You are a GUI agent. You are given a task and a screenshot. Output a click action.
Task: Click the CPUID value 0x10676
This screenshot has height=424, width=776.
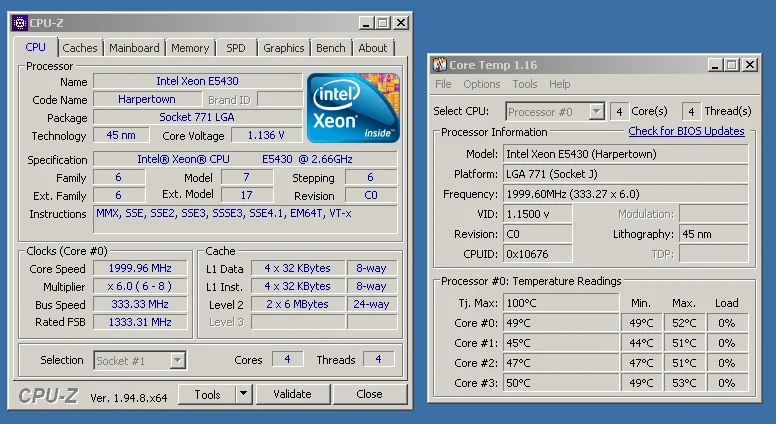tap(538, 254)
